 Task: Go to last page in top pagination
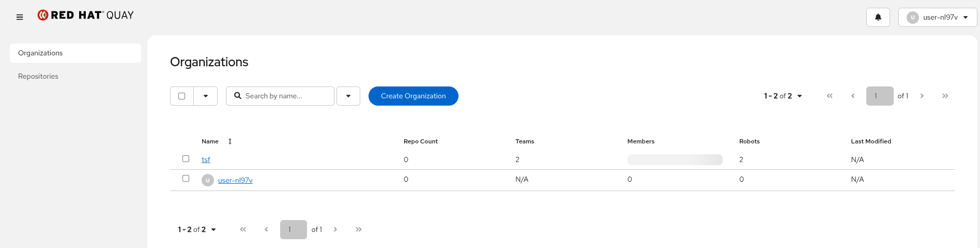tap(945, 96)
